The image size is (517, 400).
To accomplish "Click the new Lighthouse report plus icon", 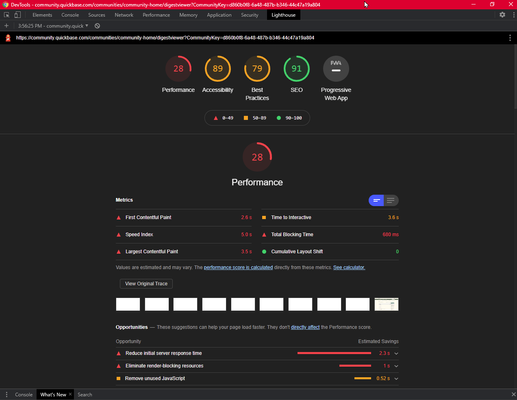I will 6,26.
